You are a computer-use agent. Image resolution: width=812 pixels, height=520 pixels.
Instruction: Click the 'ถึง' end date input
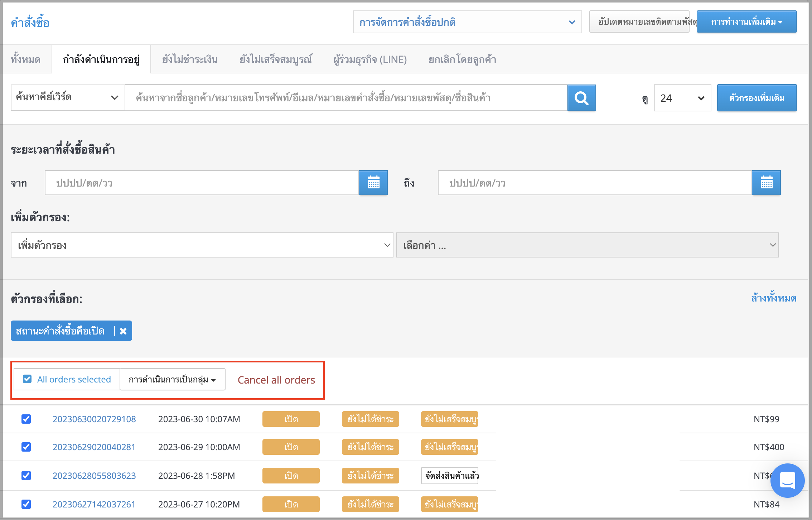(x=595, y=183)
